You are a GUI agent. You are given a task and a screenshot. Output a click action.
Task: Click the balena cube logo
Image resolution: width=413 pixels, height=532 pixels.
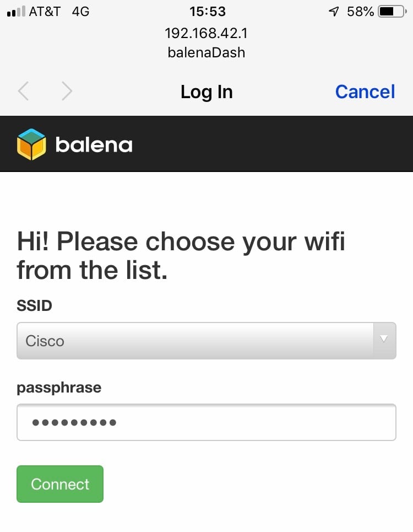click(x=31, y=144)
